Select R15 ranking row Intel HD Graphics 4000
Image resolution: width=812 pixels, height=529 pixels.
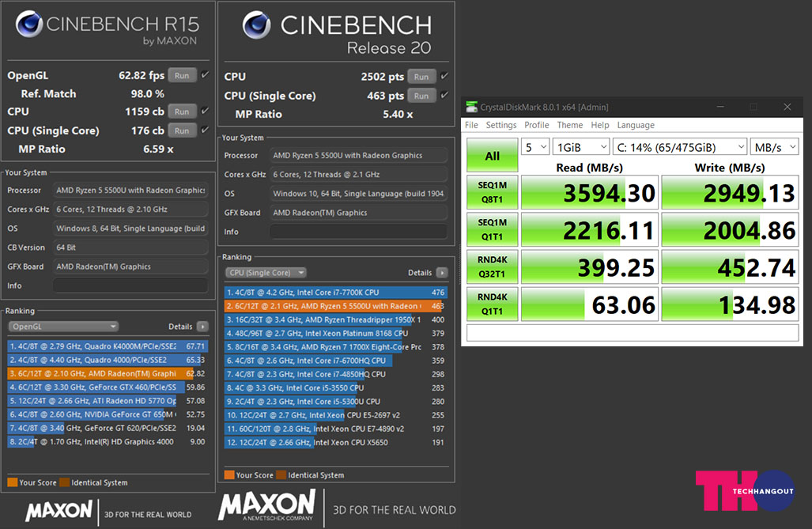pyautogui.click(x=108, y=442)
